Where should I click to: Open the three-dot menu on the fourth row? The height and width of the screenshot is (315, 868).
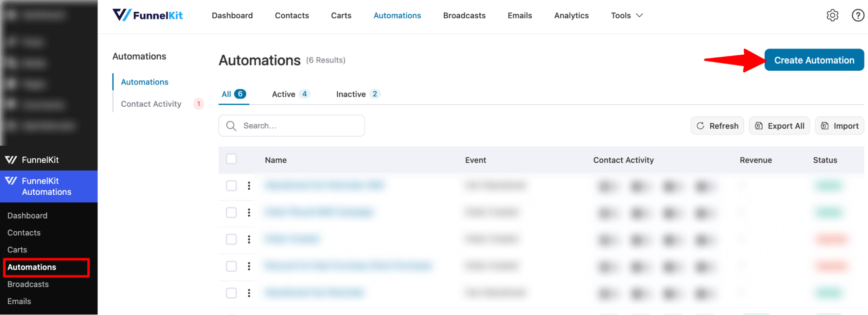coord(249,266)
